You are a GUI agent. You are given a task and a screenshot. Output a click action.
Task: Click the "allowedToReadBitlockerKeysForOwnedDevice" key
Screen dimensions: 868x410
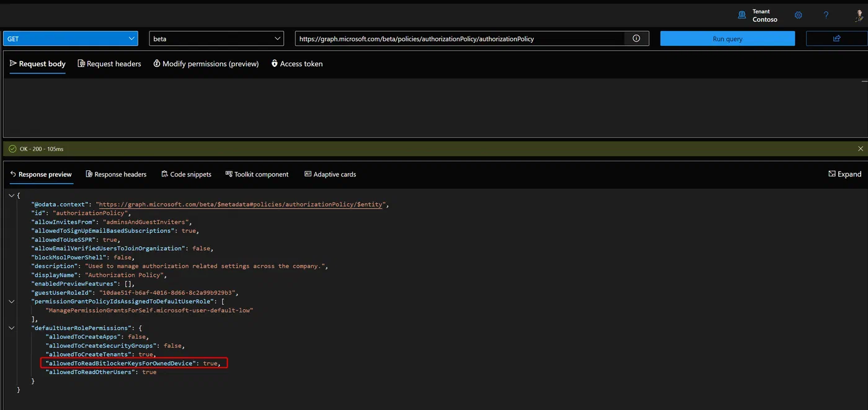[121, 364]
